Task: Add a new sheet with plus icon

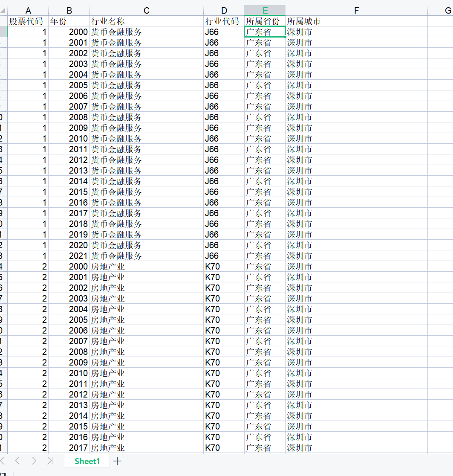Action: 117,461
